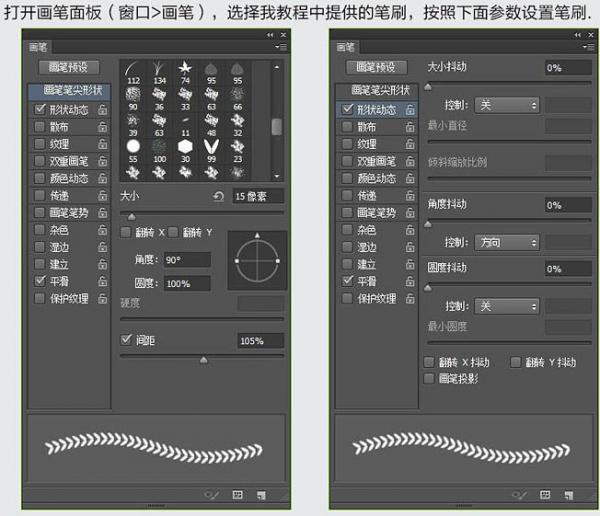Open preset manager icon in left panel footer

point(238,495)
